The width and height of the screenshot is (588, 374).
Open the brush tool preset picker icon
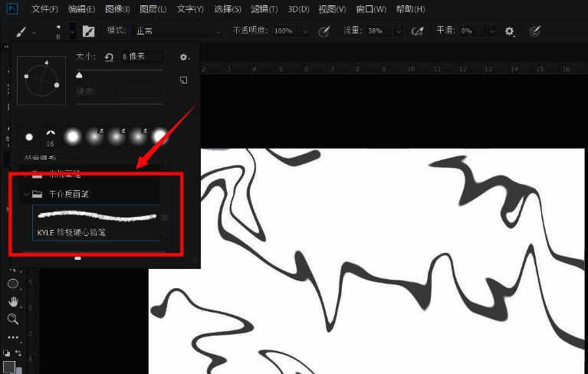pyautogui.click(x=21, y=31)
